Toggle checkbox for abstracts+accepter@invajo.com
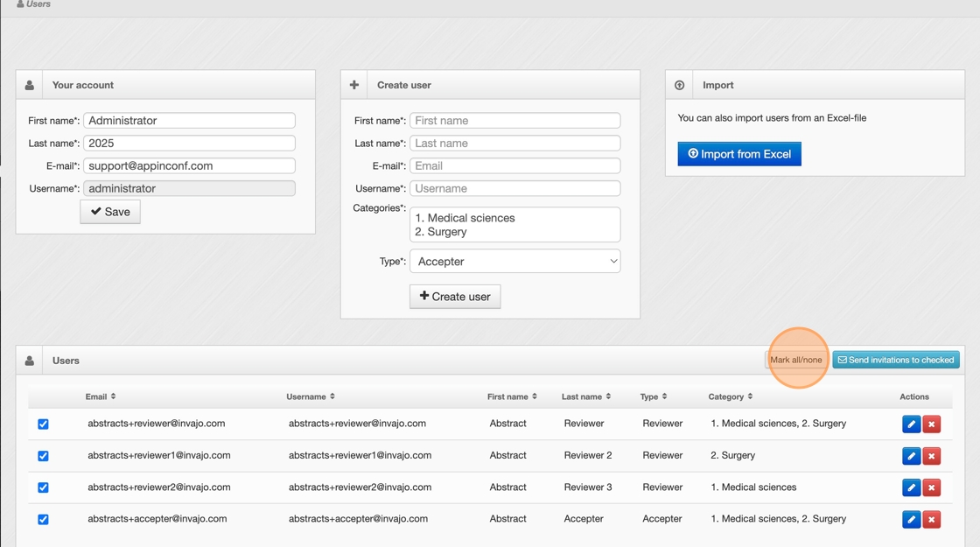Screen dimensions: 980x547 [x=43, y=520]
